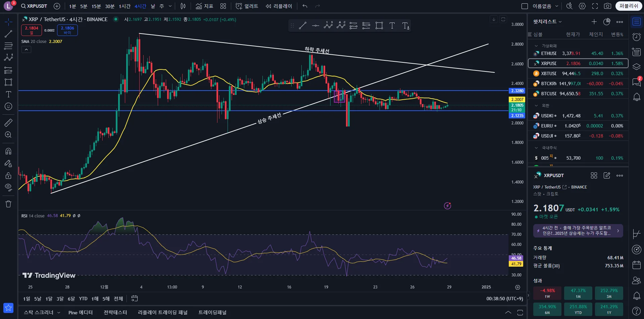
Task: Select the trend line tool in left sidebar
Action: (8, 34)
